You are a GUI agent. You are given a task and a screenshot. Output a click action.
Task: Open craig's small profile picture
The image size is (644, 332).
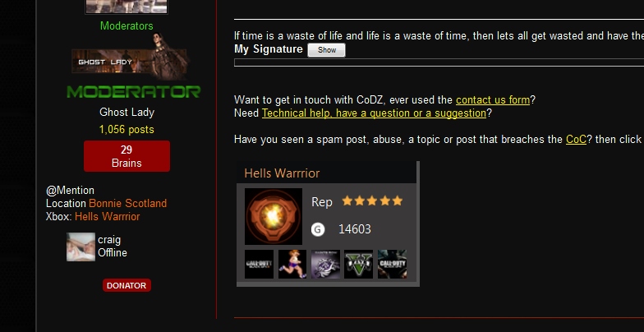pos(80,247)
